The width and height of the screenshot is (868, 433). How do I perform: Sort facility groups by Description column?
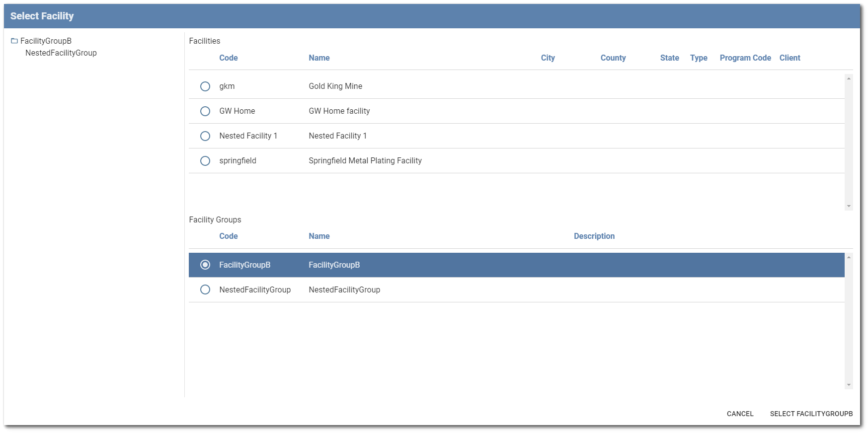click(x=594, y=236)
